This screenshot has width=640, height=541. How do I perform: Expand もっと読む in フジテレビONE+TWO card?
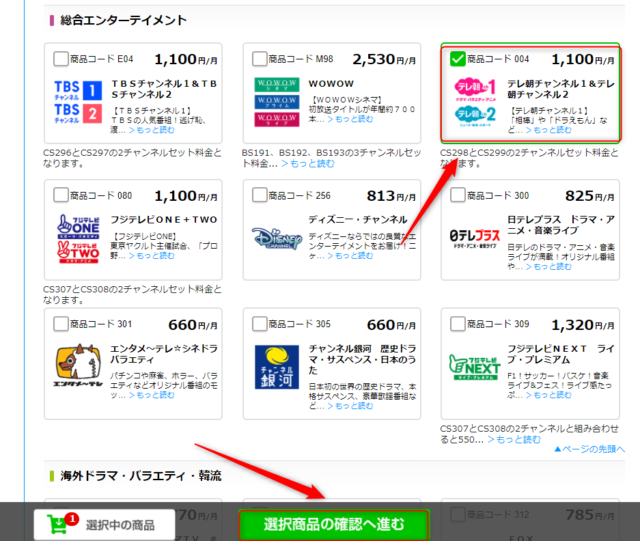pyautogui.click(x=151, y=256)
